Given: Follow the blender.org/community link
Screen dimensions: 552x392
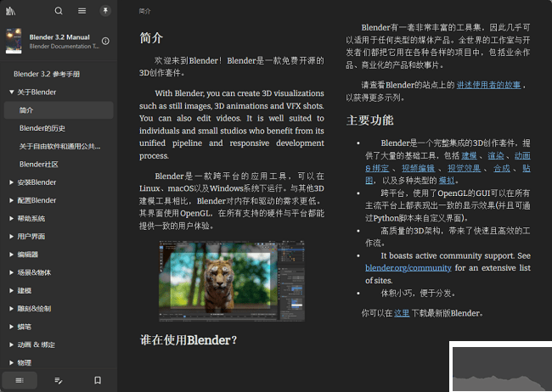Looking at the screenshot, I should [x=408, y=268].
